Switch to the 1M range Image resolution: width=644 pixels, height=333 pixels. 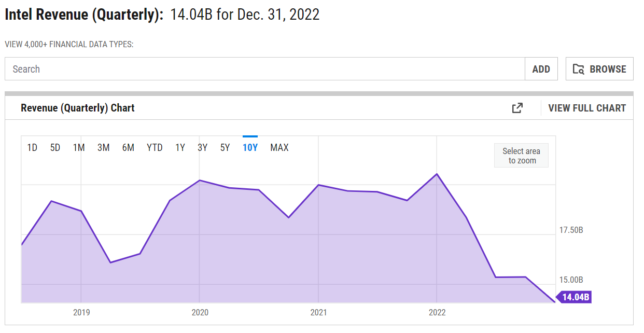[79, 148]
